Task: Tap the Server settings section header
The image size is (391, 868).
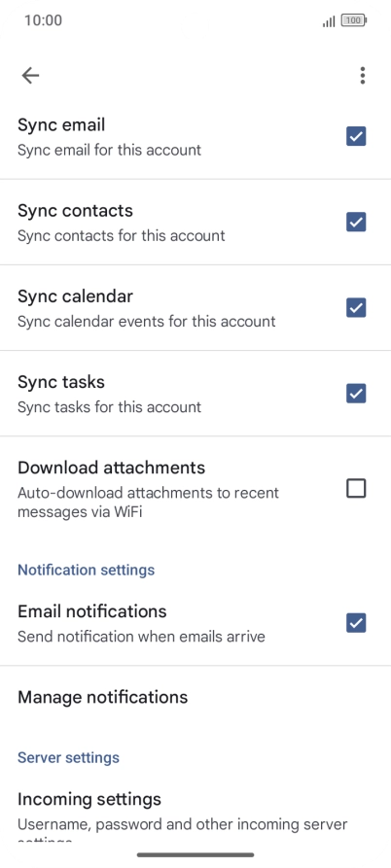Action: point(68,758)
